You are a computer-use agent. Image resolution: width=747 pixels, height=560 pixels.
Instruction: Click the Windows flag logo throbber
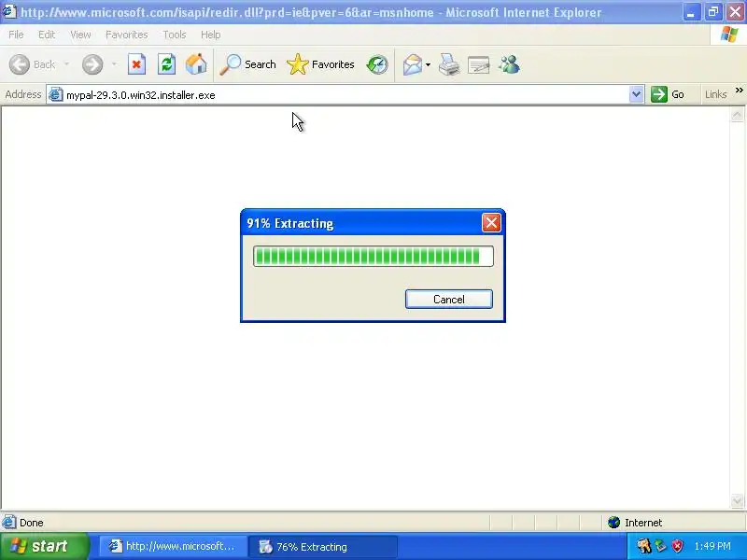click(x=728, y=35)
